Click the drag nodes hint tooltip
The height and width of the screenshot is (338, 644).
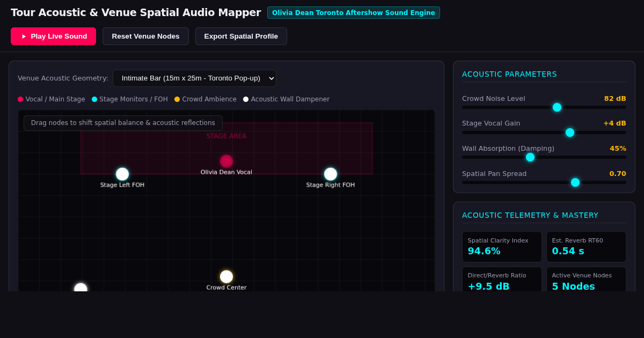[x=123, y=123]
